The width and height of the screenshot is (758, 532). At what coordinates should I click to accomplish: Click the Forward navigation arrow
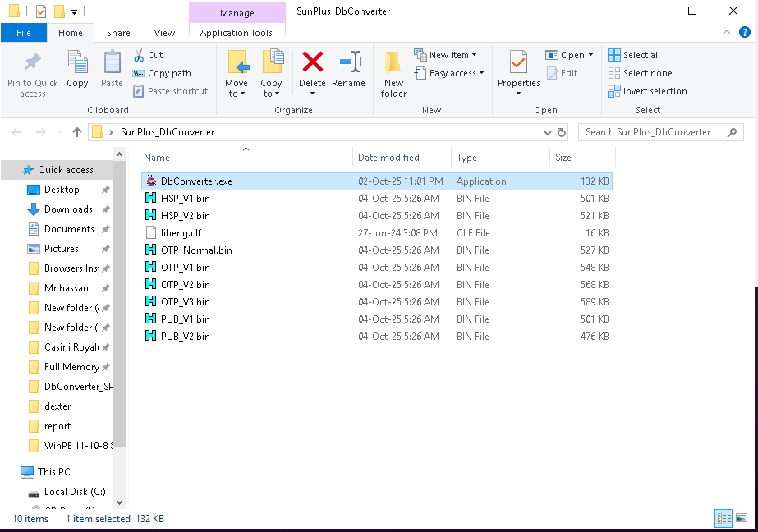point(41,132)
